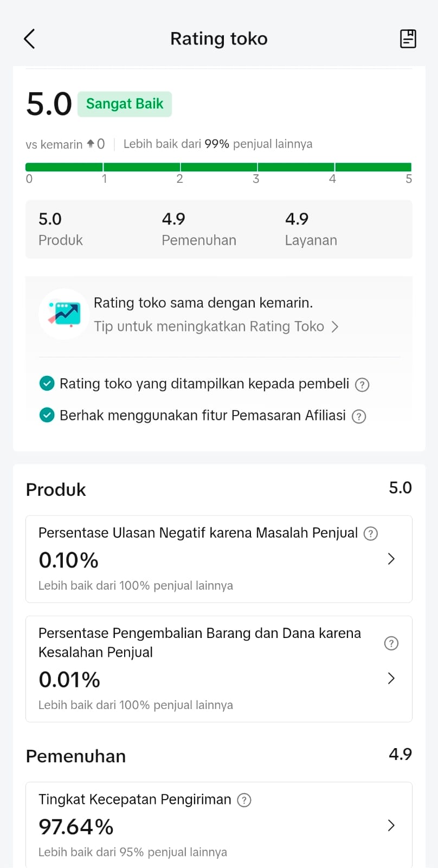The height and width of the screenshot is (868, 438).
Task: Open Tip untuk meningkatkan Rating Toko
Action: point(216,327)
